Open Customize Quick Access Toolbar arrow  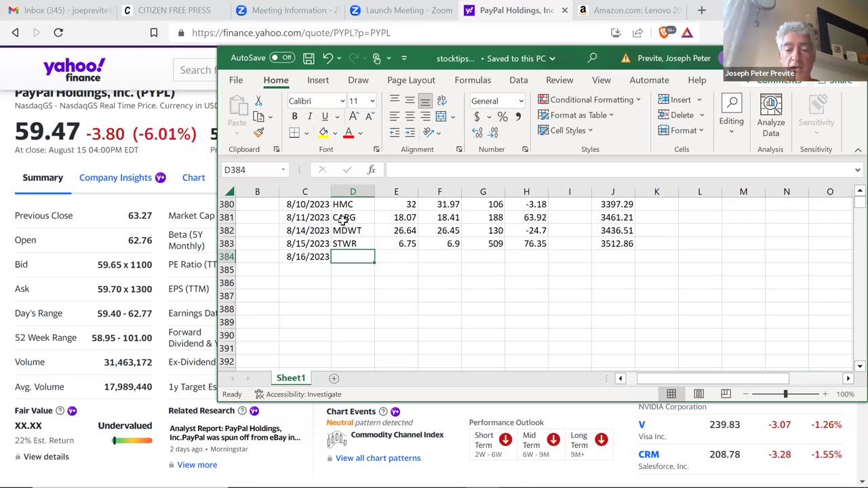[404, 58]
